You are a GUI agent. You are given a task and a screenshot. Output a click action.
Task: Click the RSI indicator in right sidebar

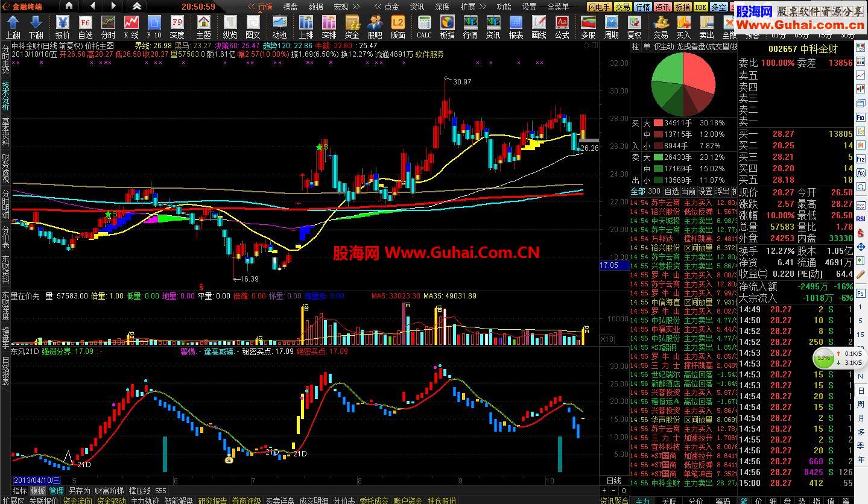[x=861, y=219]
